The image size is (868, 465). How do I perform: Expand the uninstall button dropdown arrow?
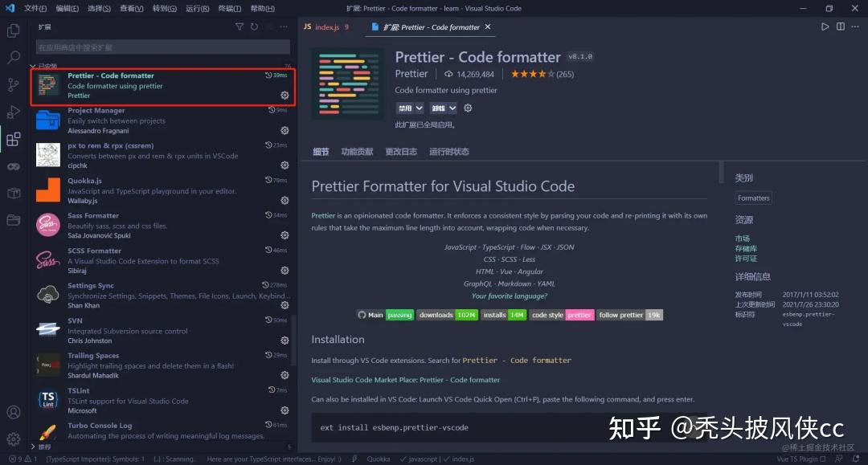[452, 108]
